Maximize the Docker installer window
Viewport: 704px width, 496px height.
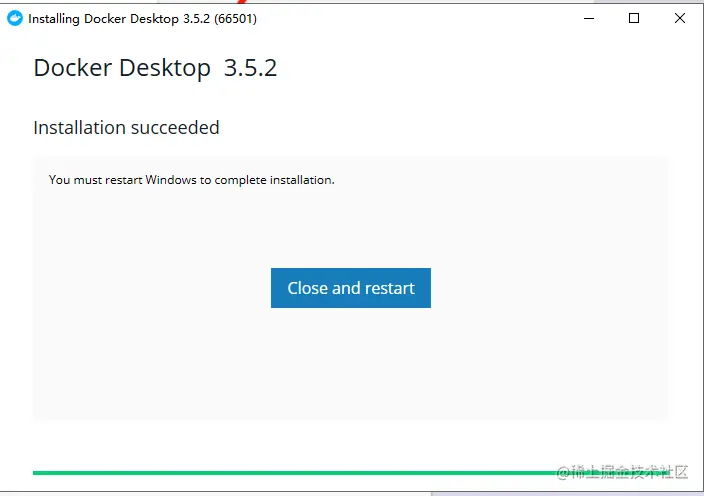coord(634,18)
